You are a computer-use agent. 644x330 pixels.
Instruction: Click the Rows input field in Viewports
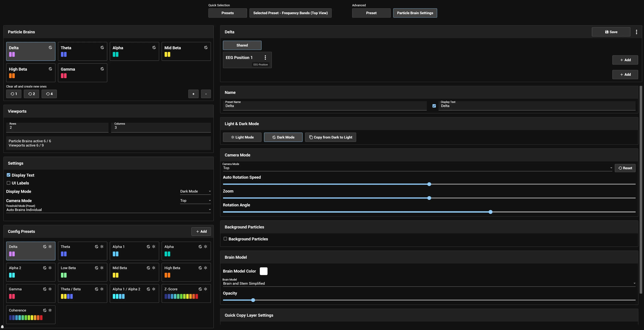click(57, 128)
